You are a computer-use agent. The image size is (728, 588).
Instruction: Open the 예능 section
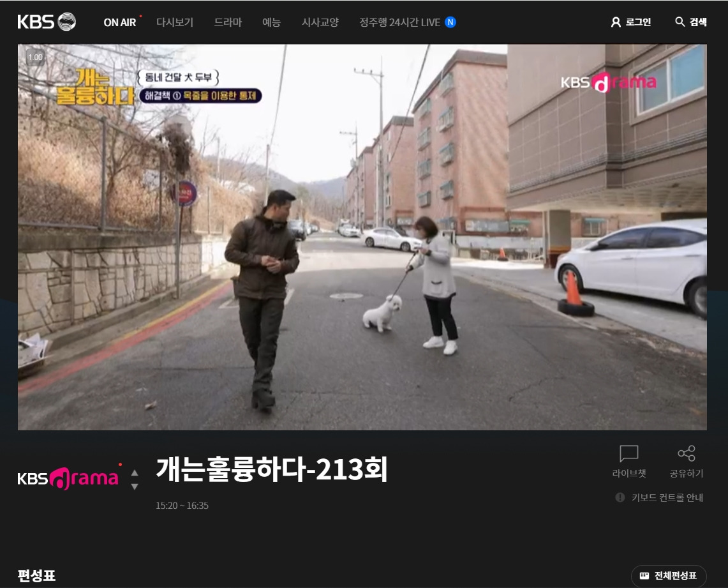click(x=272, y=22)
